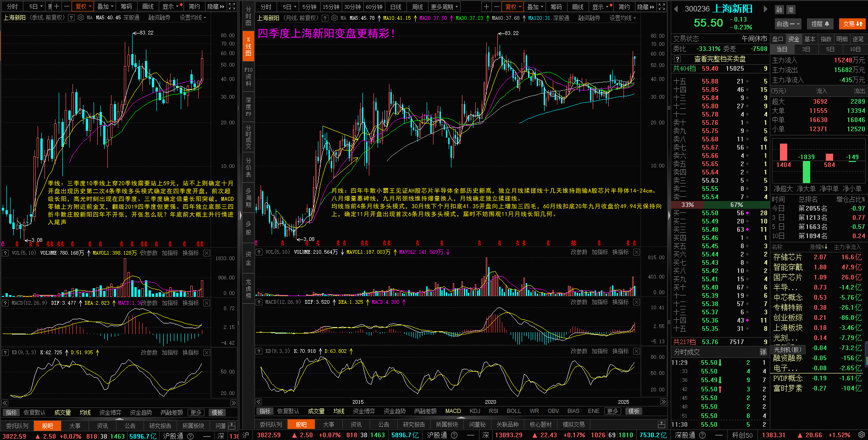
Task: Click the 模板 button under right chart
Action: pyautogui.click(x=634, y=411)
